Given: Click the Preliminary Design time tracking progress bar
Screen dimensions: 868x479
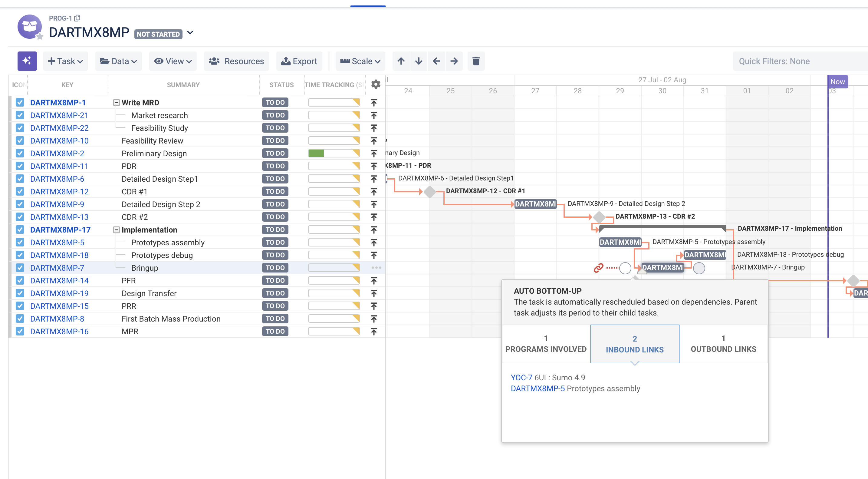Looking at the screenshot, I should pos(334,154).
